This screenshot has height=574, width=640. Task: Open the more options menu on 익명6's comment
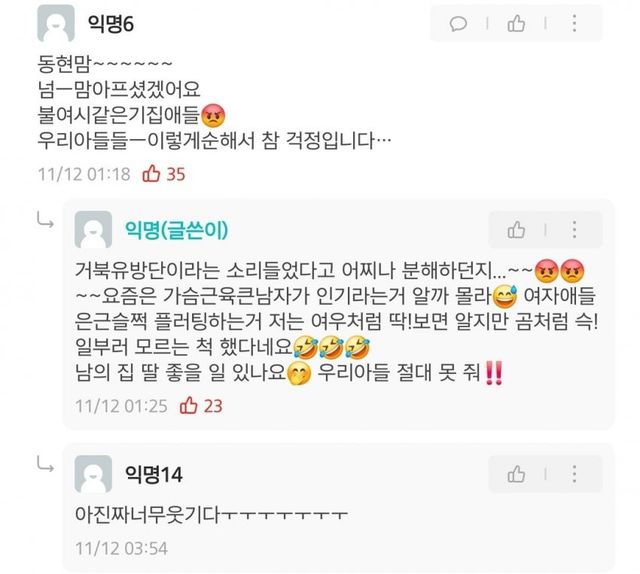pyautogui.click(x=574, y=23)
